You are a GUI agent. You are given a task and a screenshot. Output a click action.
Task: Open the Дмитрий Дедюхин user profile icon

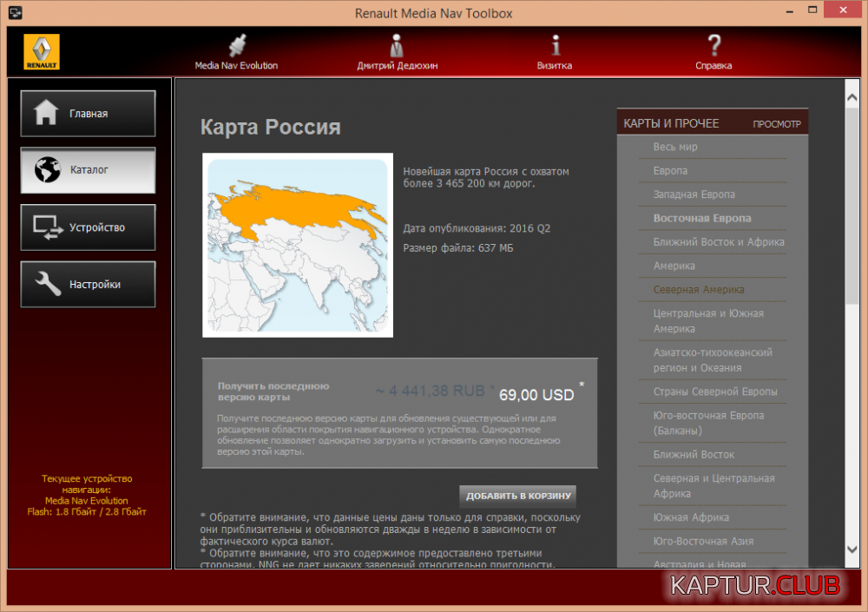397,45
